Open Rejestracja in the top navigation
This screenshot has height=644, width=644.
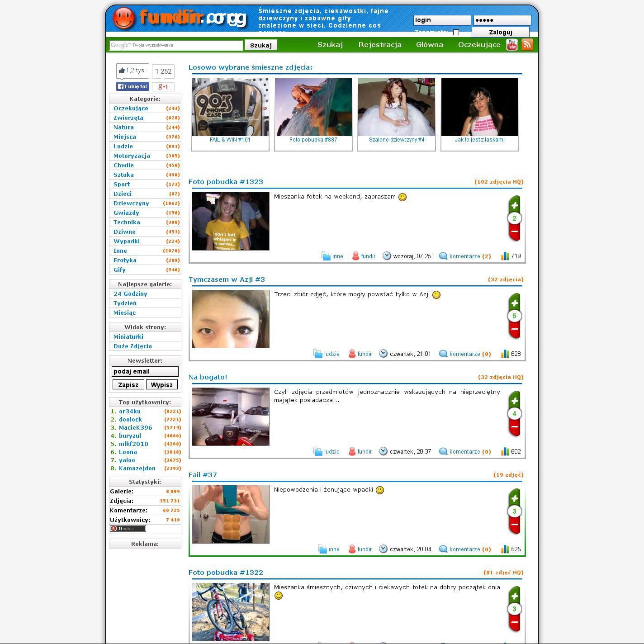(x=379, y=45)
